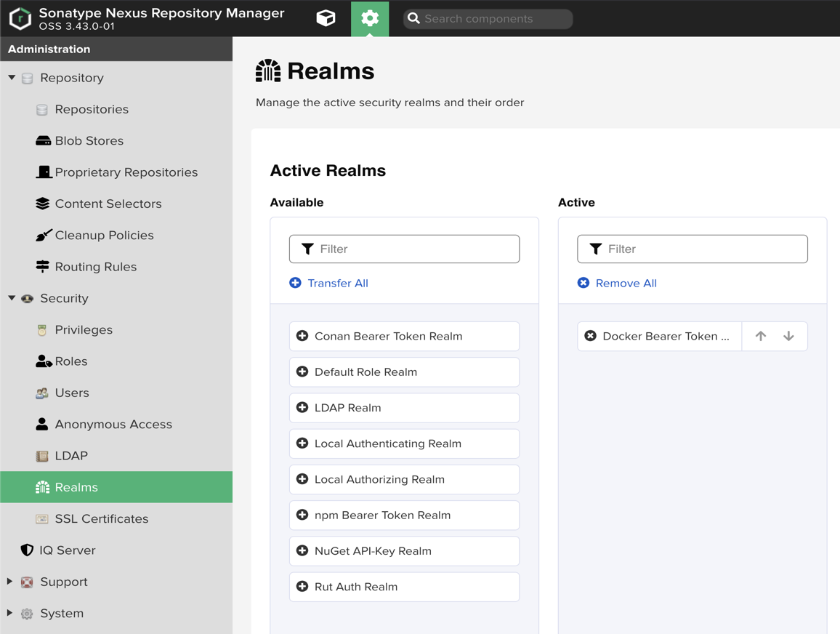This screenshot has width=840, height=634.
Task: Open the browse components cube icon
Action: (326, 18)
